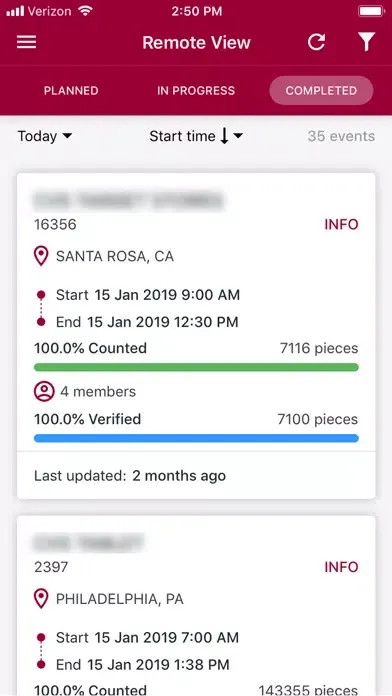This screenshot has height=696, width=392.
Task: Tap the dropdown caret next to Today
Action: [67, 136]
